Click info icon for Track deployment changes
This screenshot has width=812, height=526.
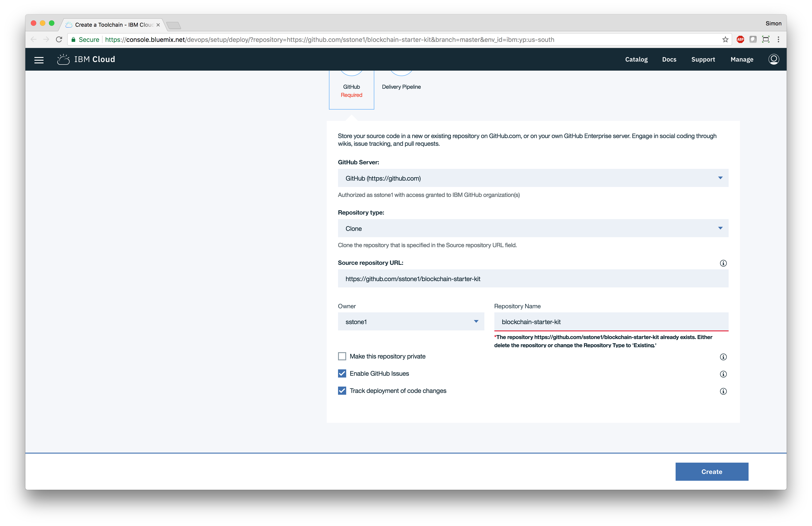pyautogui.click(x=723, y=391)
